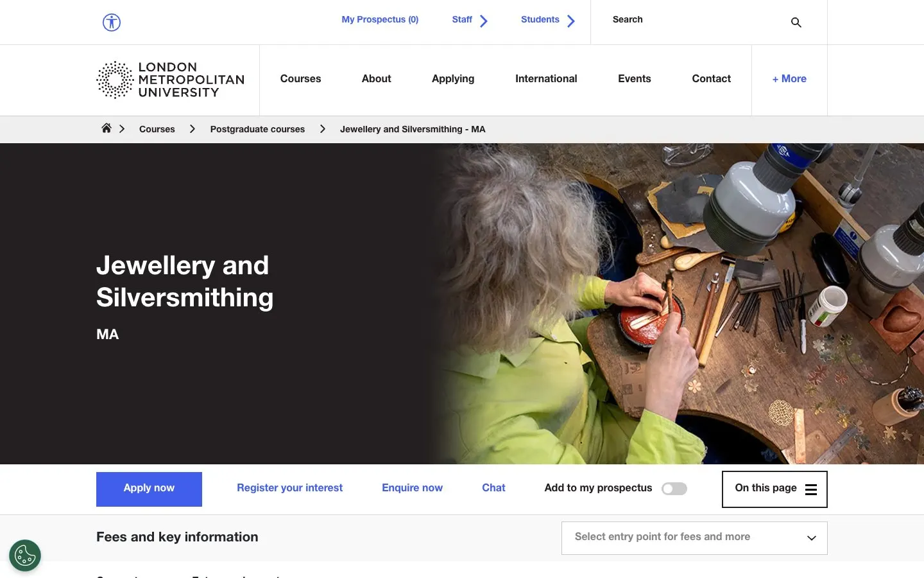Open the Chat link

pyautogui.click(x=493, y=488)
